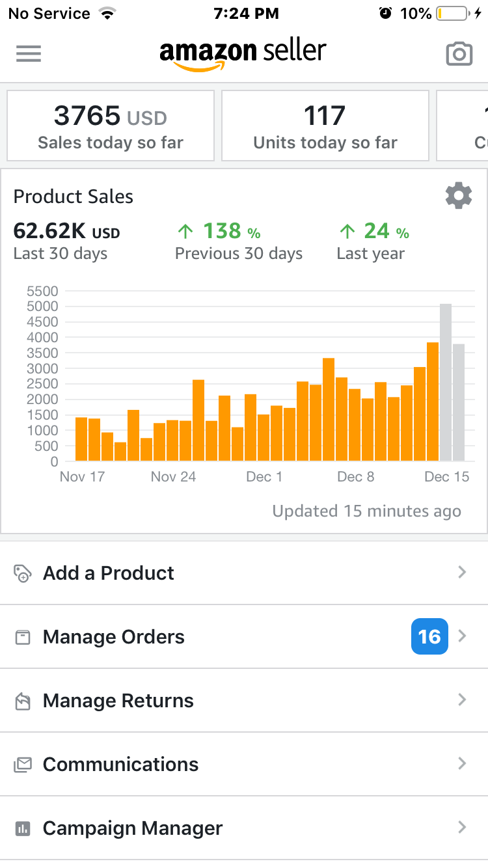The image size is (488, 868).
Task: Expand Add a Product chevron
Action: 462,573
